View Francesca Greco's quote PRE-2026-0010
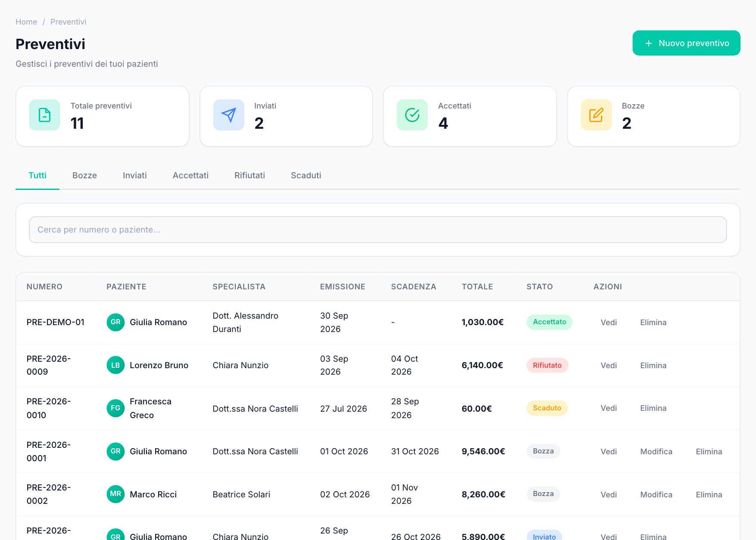Screen dimensions: 756x540 (x=609, y=408)
